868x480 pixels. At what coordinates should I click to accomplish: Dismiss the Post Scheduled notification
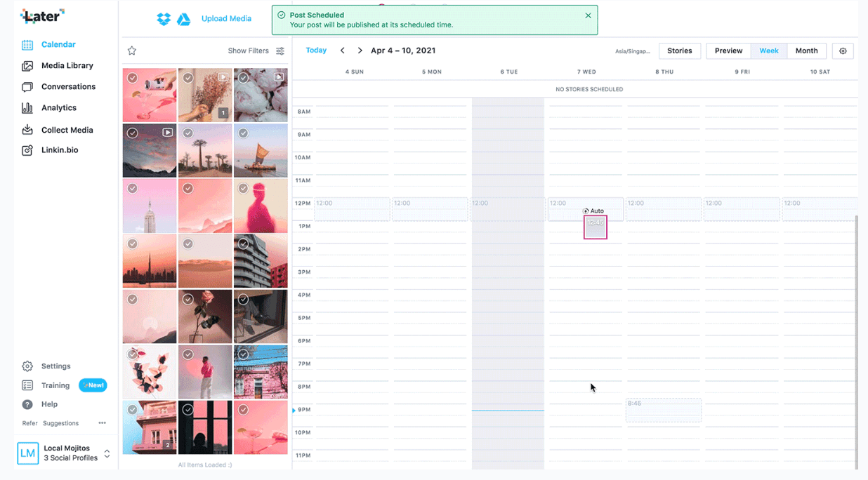(x=588, y=15)
